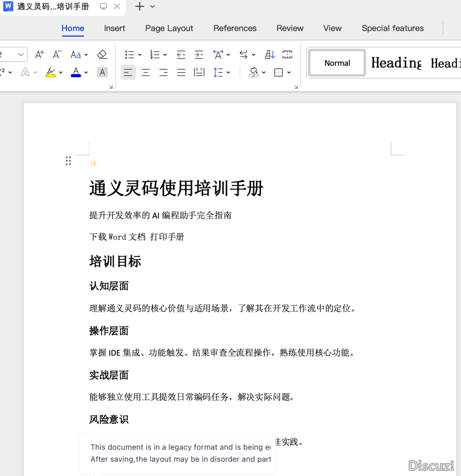Open the font size dropdown
Screen dimensions: 461x476
pos(20,55)
